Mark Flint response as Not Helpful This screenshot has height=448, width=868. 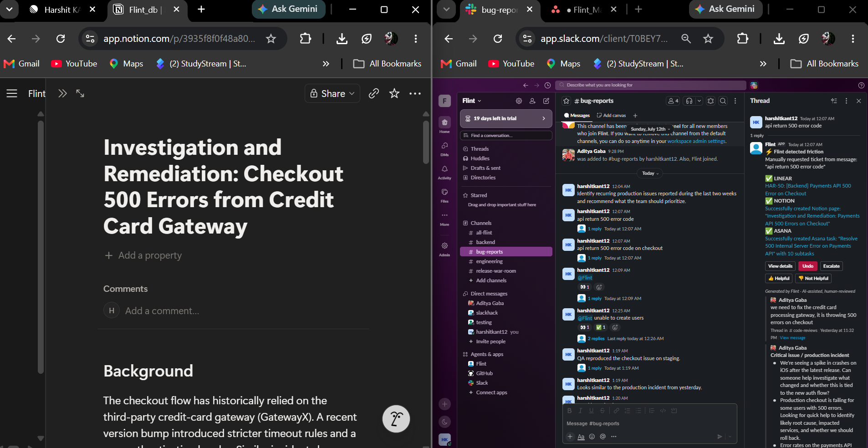[813, 279]
